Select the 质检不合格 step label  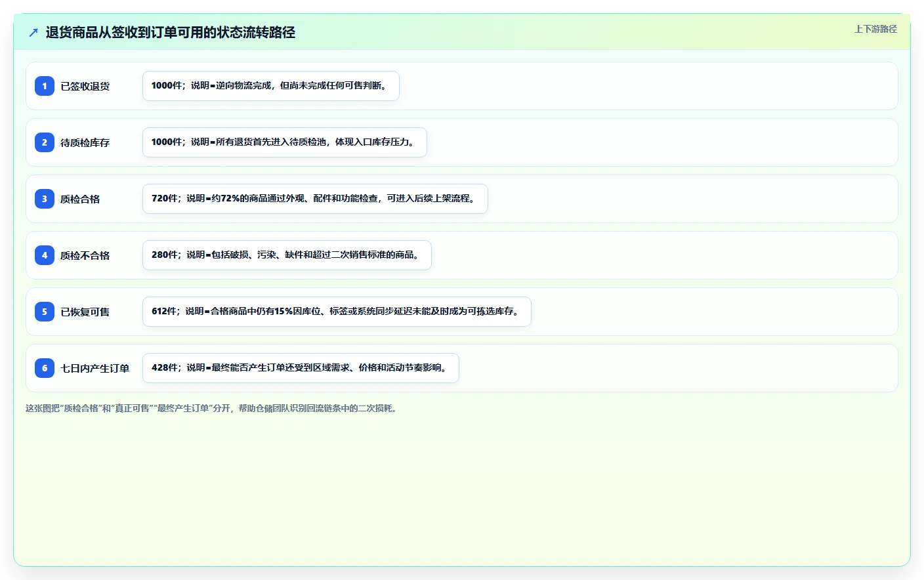[x=85, y=255]
